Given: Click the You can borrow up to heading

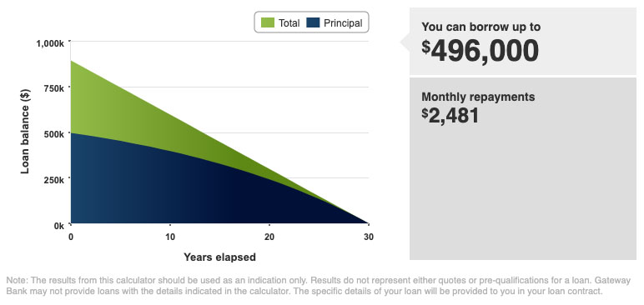Looking at the screenshot, I should click(481, 27).
